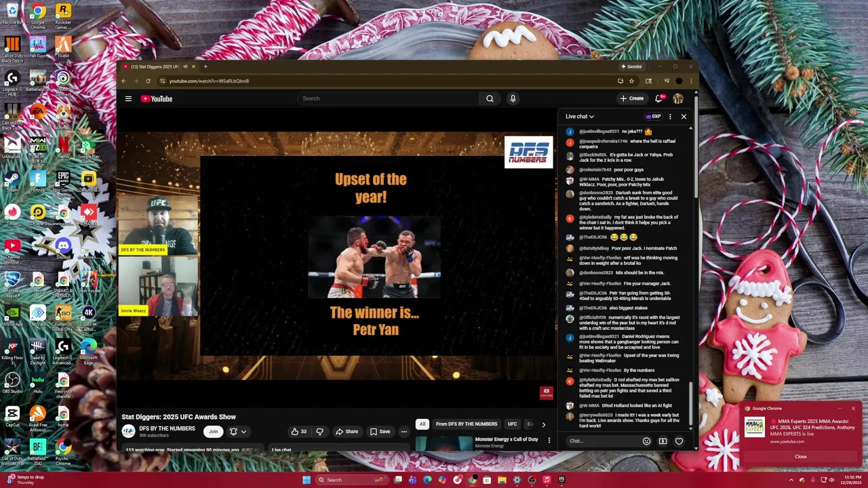Open Steam desktop shortcut
868x488 pixels.
click(x=12, y=181)
